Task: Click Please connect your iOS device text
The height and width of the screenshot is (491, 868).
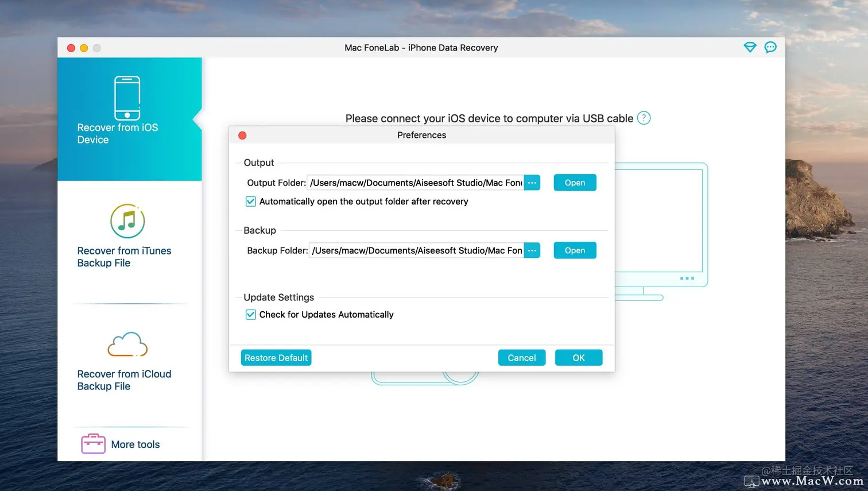Action: point(489,118)
